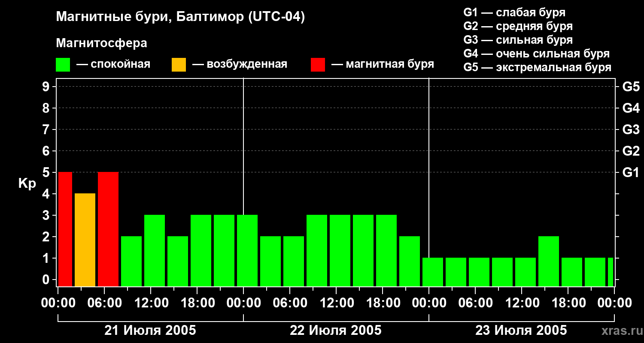Viewport: 644px width, 343px height.
Task: Click the '— возбужденная' legend label
Action: point(240,65)
